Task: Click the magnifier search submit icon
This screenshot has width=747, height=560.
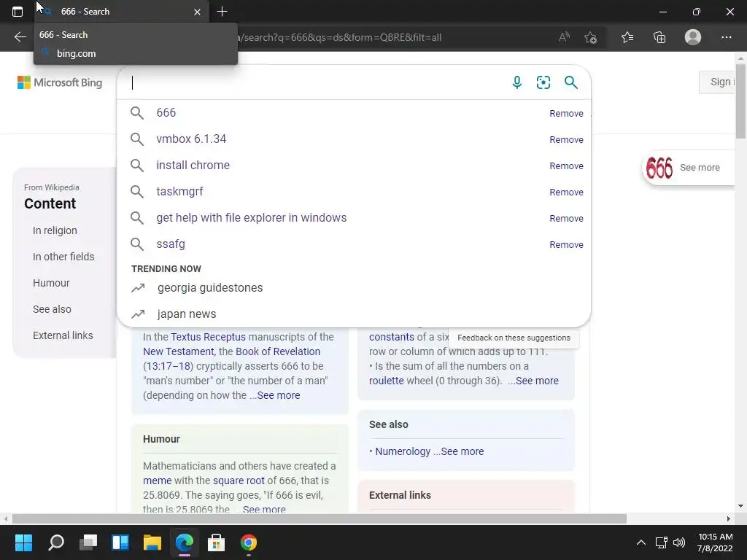Action: (570, 82)
